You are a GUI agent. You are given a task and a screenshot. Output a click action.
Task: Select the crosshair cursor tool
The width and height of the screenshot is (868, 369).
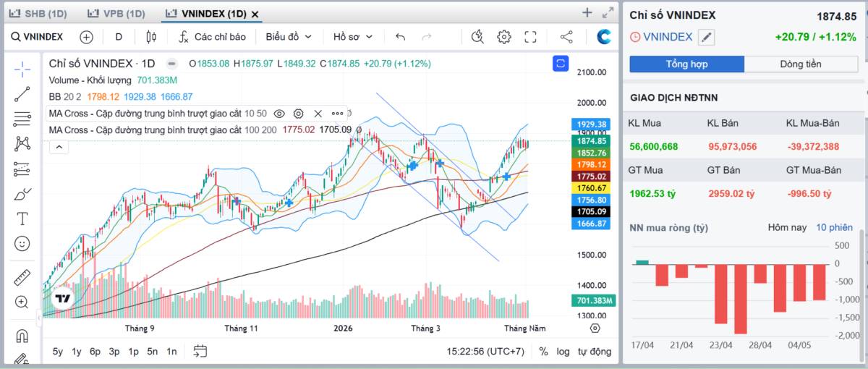click(x=22, y=69)
